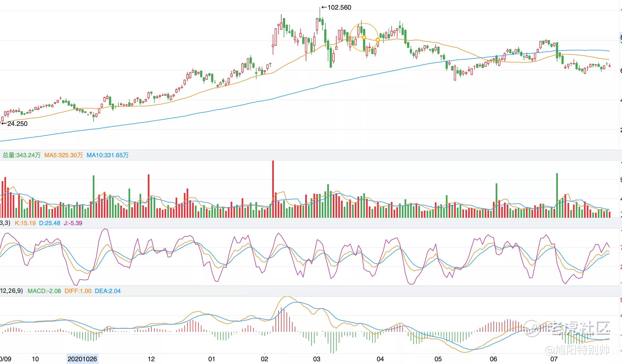
Task: Click the MA10:331.65万 indicator label
Action: click(x=108, y=155)
